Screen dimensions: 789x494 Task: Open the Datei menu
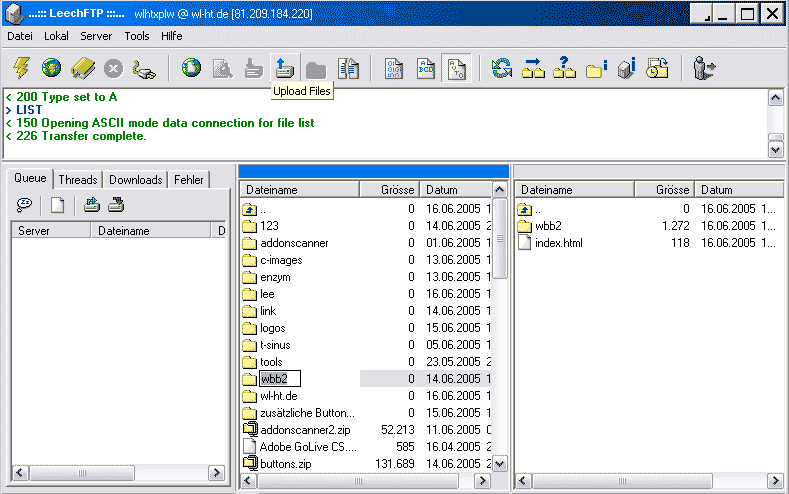(x=20, y=36)
